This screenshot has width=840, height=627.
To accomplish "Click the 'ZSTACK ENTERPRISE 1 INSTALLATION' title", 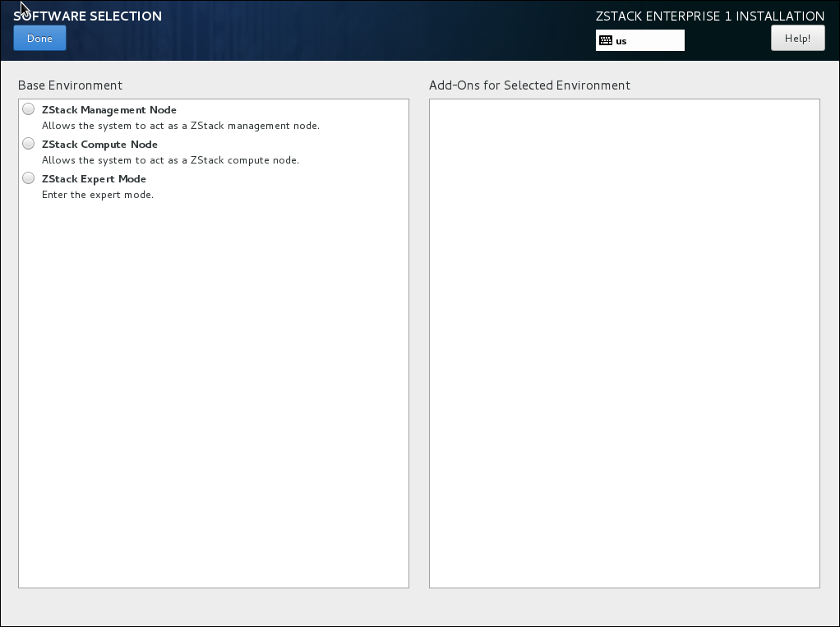I will [x=710, y=16].
